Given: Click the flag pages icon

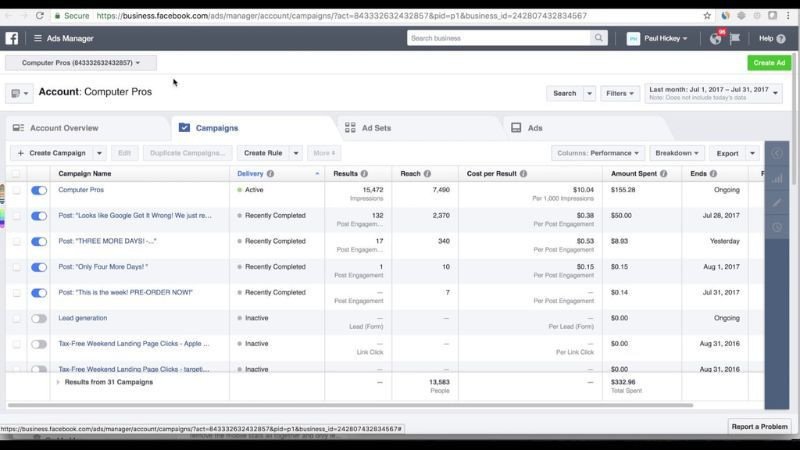Looking at the screenshot, I should click(735, 38).
